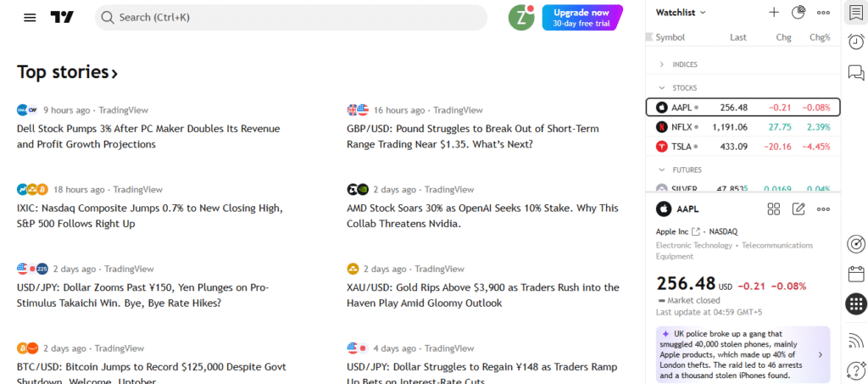
Task: Click the gold XAU/USD story icon
Action: coord(353,269)
